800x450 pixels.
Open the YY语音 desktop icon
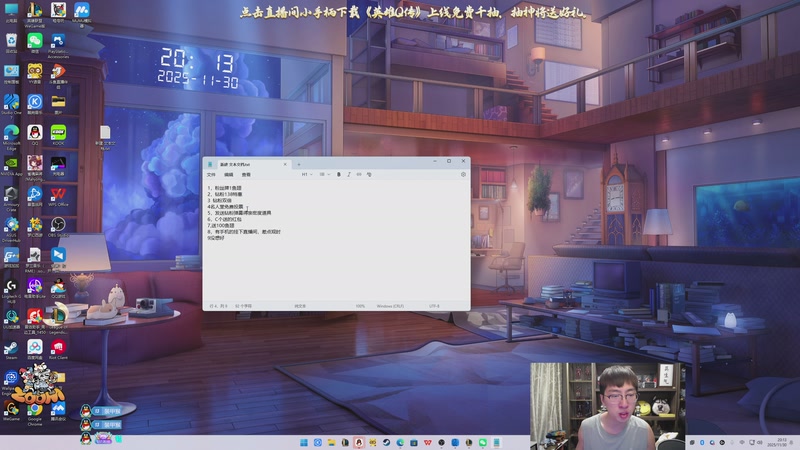(35, 73)
